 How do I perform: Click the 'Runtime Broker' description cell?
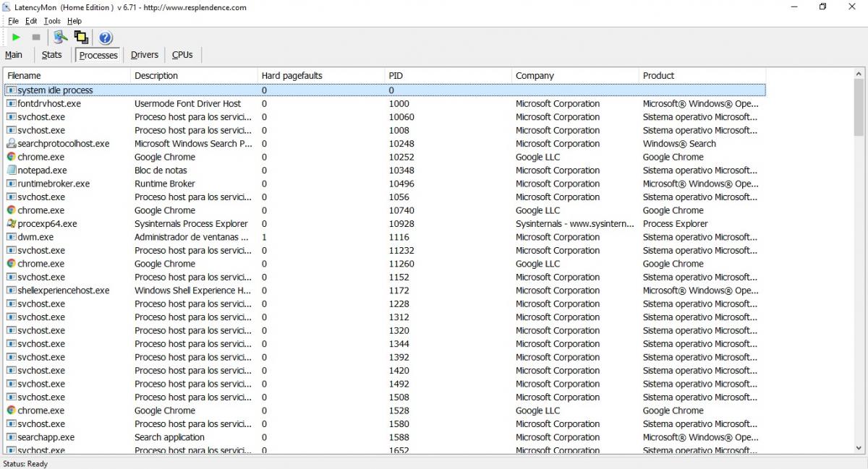[165, 184]
